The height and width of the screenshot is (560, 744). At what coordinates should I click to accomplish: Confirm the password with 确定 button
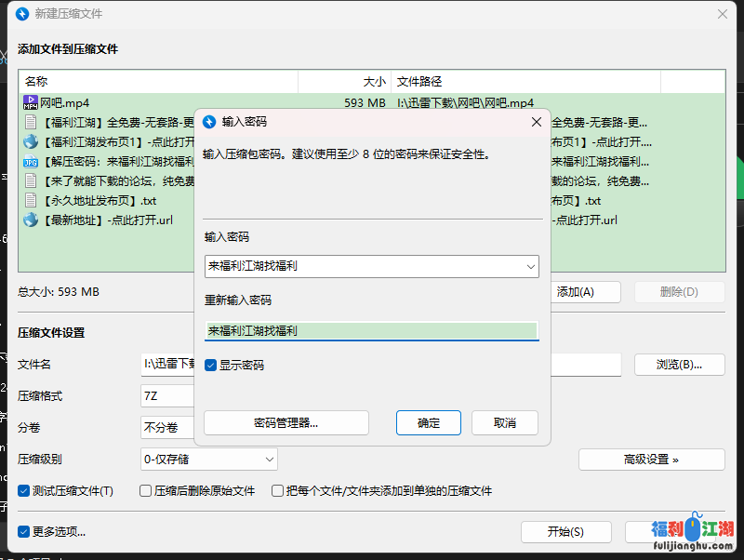(x=429, y=422)
